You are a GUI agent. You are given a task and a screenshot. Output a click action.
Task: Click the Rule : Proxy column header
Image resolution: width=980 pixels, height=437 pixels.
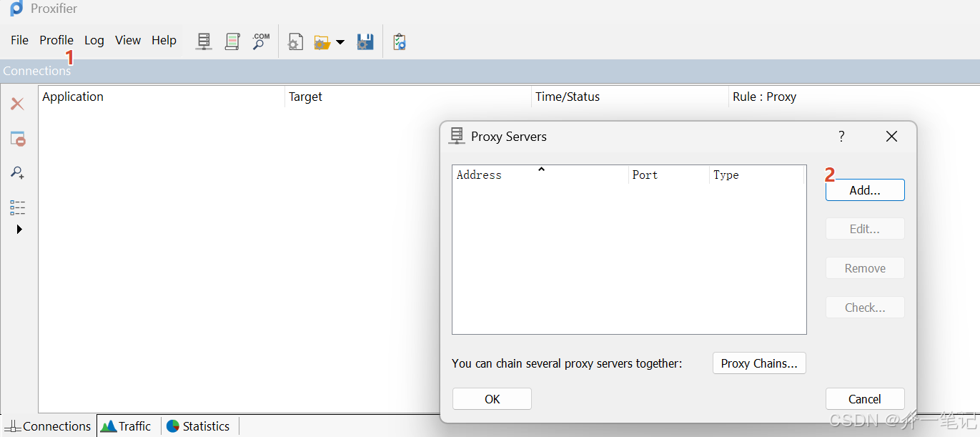[x=854, y=97]
